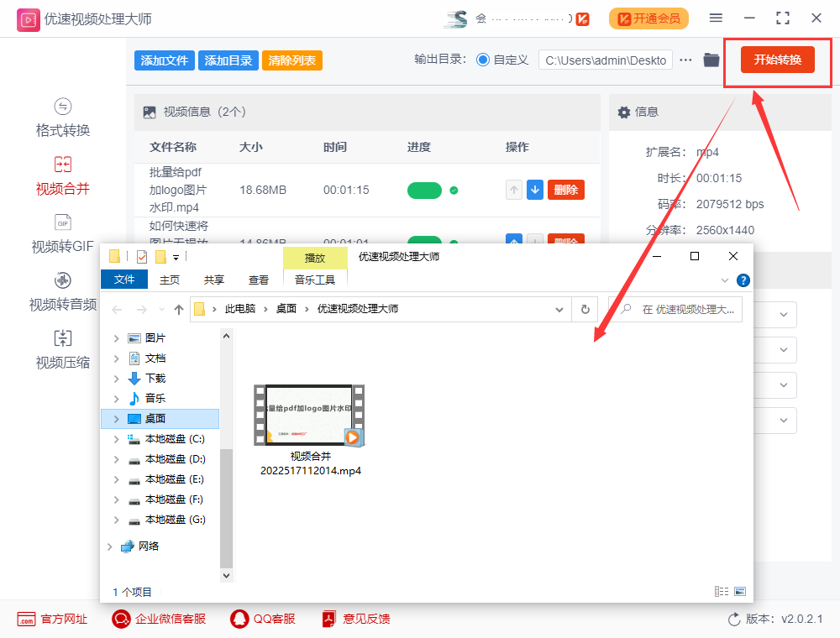Expand the 音乐 tree node
The height and width of the screenshot is (638, 840).
click(116, 399)
